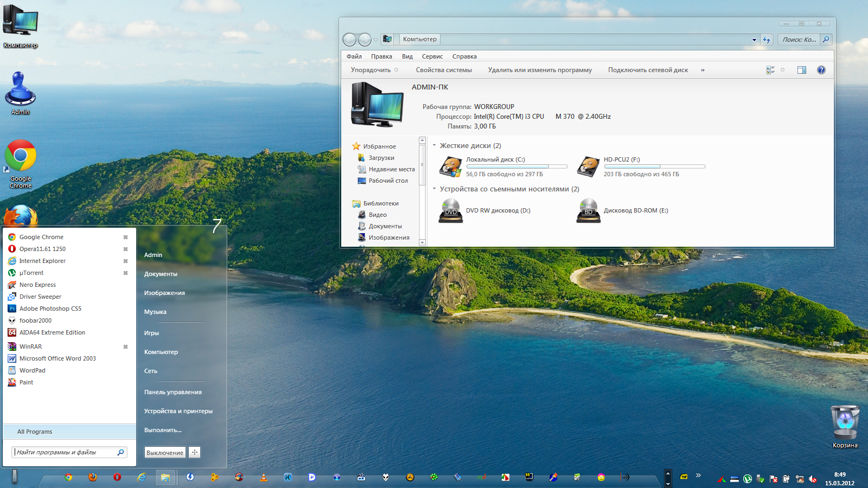Click the Выключение shutdown button
The width and height of the screenshot is (868, 488).
click(x=165, y=452)
